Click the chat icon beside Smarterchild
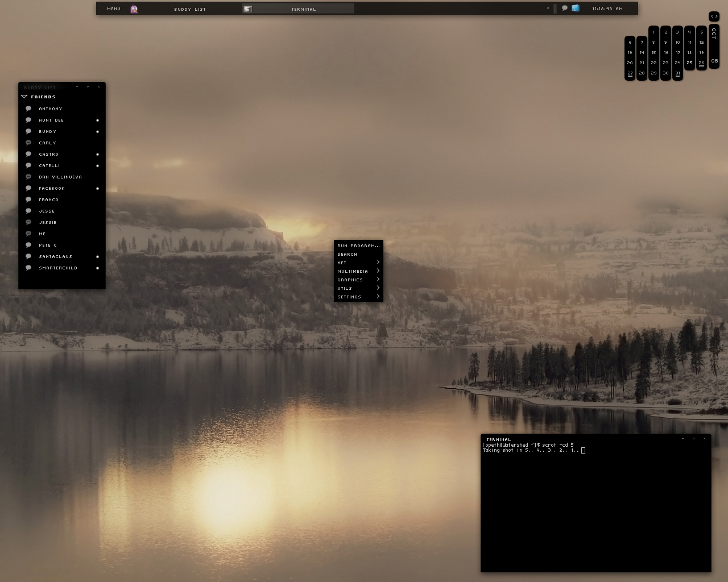The width and height of the screenshot is (728, 582). click(28, 268)
